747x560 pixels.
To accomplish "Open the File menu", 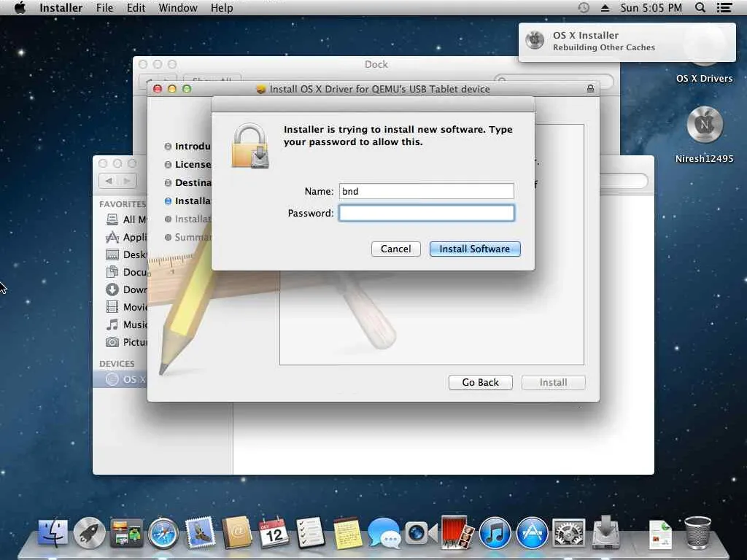I will (x=105, y=7).
